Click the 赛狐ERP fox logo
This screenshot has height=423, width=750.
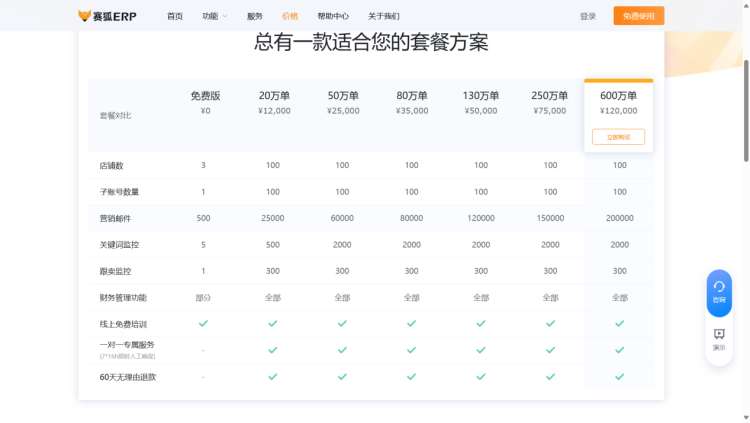pyautogui.click(x=107, y=16)
